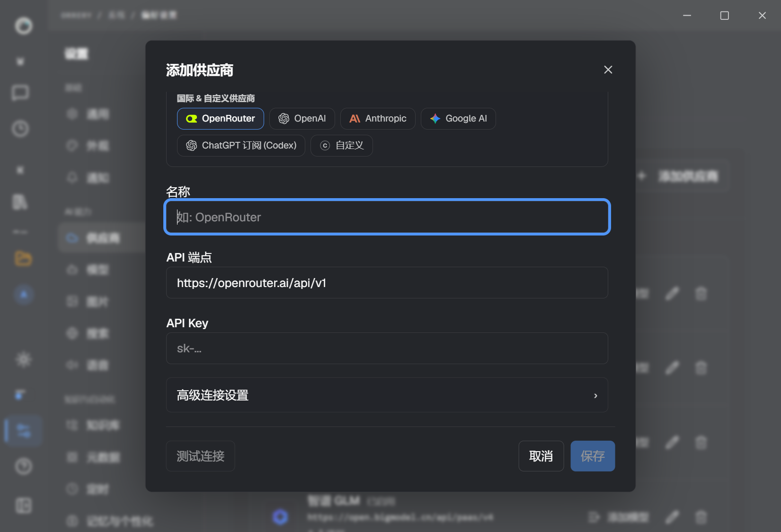Click the OpenAI logo in the OpenAI chip
Screen dimensions: 781x532
284,119
